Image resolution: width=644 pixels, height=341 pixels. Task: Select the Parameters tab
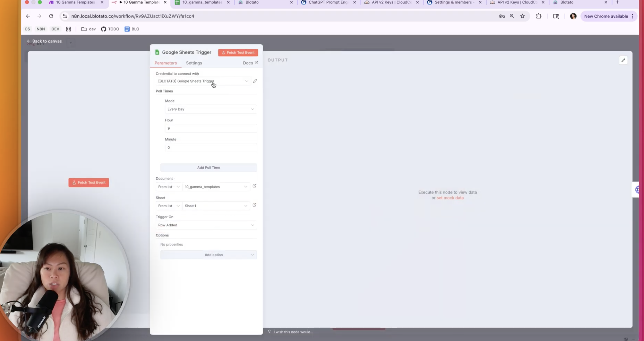click(x=165, y=63)
